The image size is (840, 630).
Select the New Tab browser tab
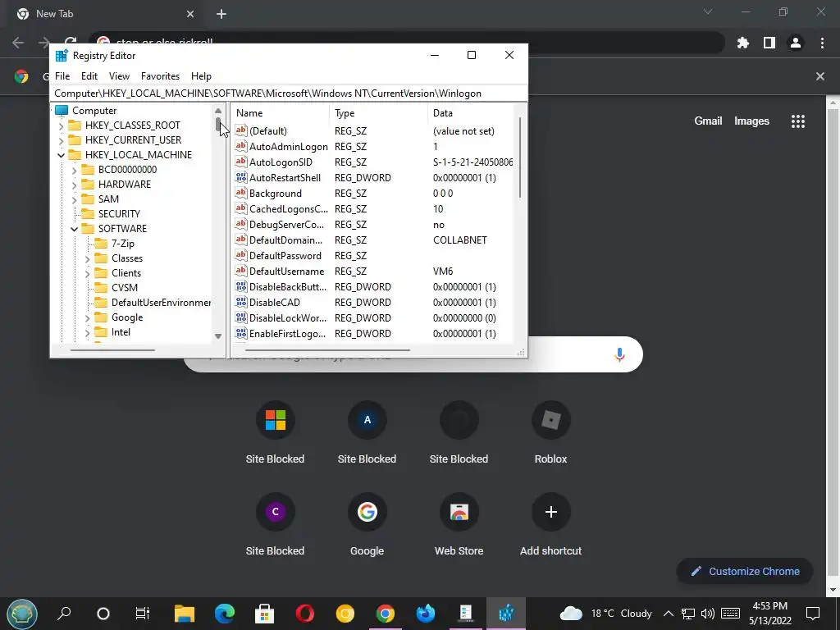[104, 14]
